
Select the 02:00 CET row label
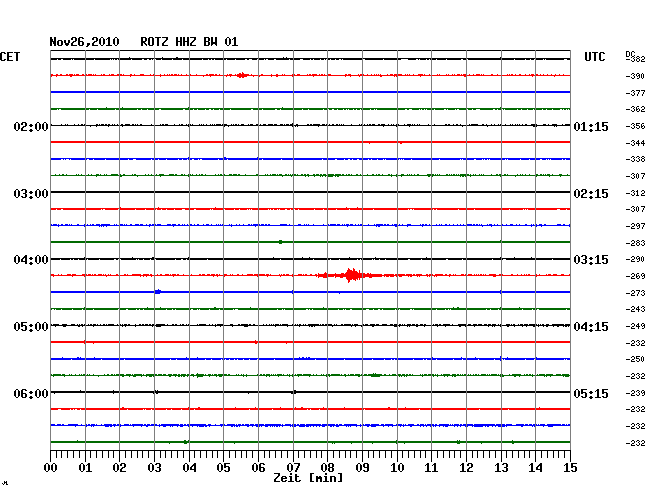click(31, 126)
